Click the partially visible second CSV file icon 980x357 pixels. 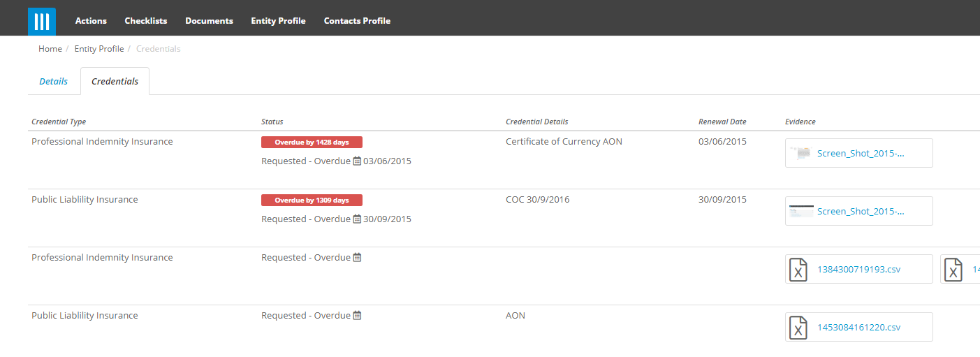click(953, 270)
